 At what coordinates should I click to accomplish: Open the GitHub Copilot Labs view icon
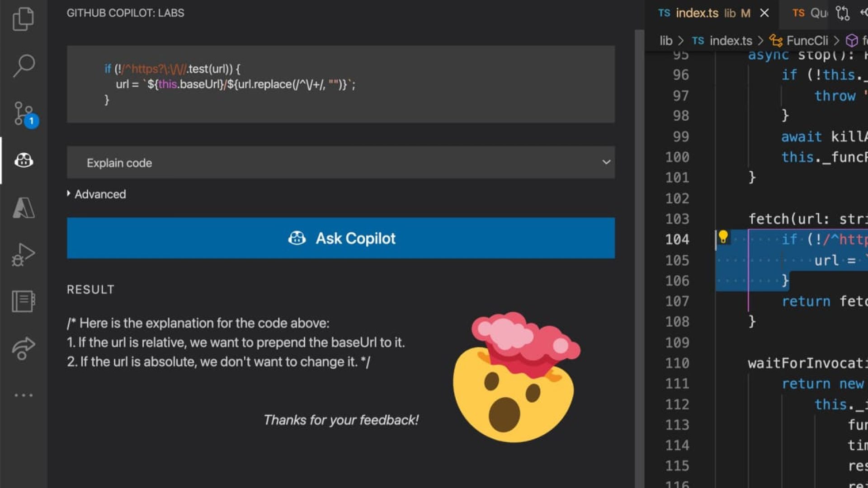click(24, 160)
